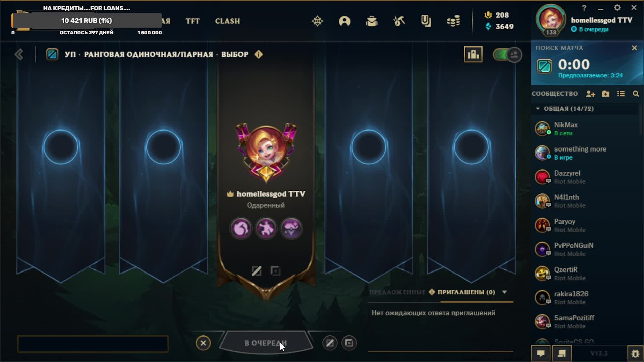
Task: Click the lobby chat input field
Action: click(x=93, y=344)
